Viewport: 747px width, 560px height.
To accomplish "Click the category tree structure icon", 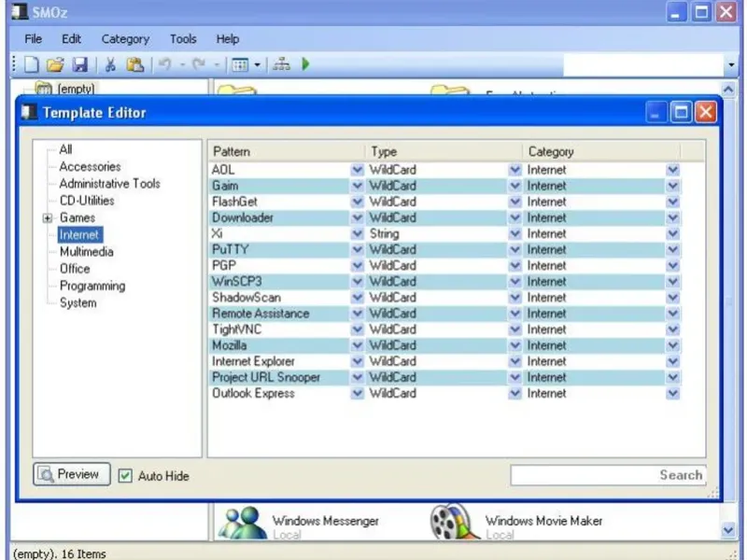I will click(281, 64).
